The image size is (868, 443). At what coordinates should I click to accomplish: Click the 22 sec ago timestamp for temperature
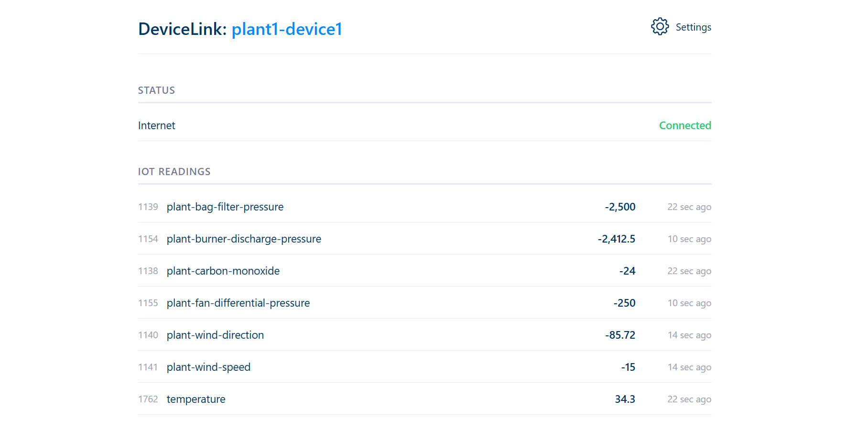(x=689, y=399)
